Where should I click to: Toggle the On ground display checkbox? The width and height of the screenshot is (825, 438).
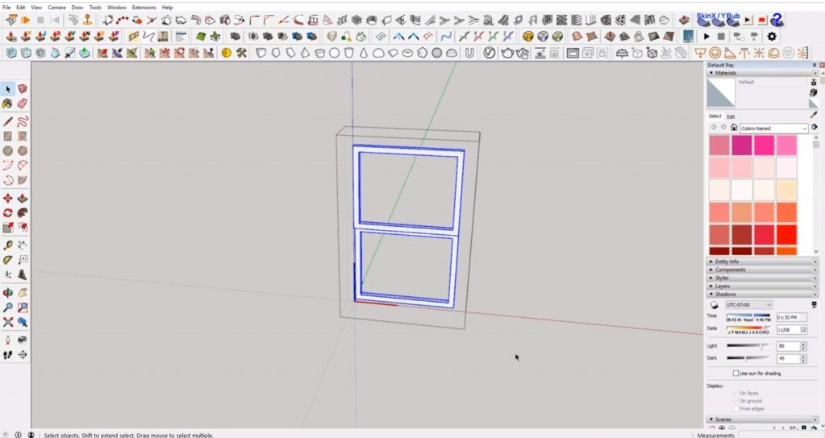[x=736, y=401]
